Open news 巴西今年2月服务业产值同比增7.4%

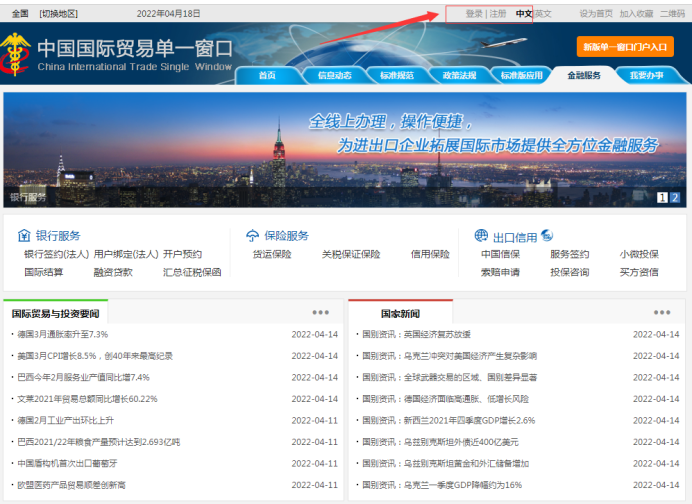coord(83,377)
